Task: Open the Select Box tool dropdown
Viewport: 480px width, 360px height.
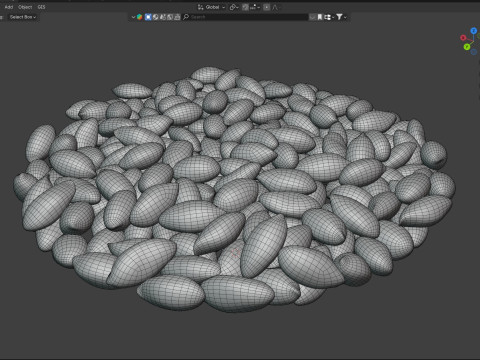Action: pyautogui.click(x=23, y=17)
